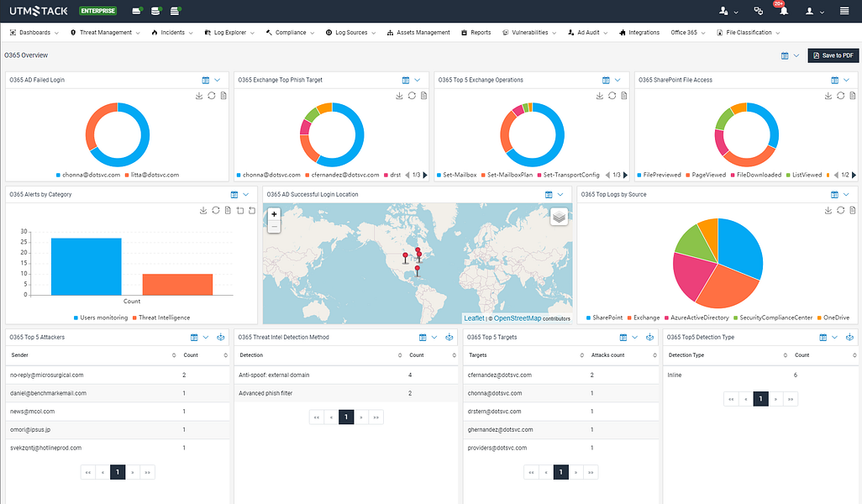Click calendar time filter in AD Failed Login panel
Image resolution: width=862 pixels, height=504 pixels.
click(206, 81)
